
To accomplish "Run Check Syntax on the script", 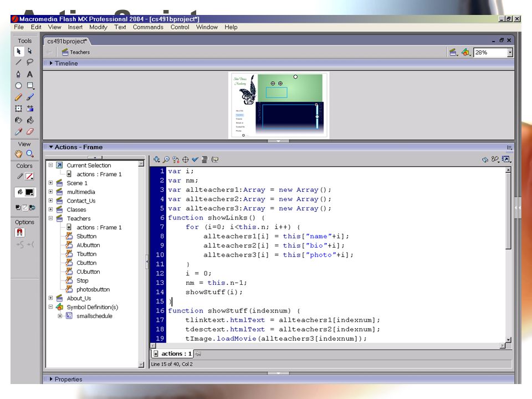I will [195, 159].
